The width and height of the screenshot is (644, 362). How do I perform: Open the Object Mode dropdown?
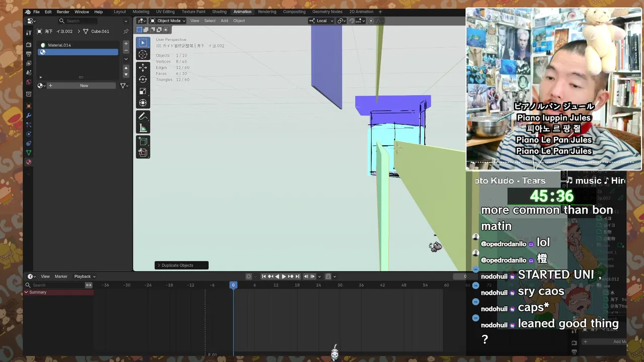[168, 21]
